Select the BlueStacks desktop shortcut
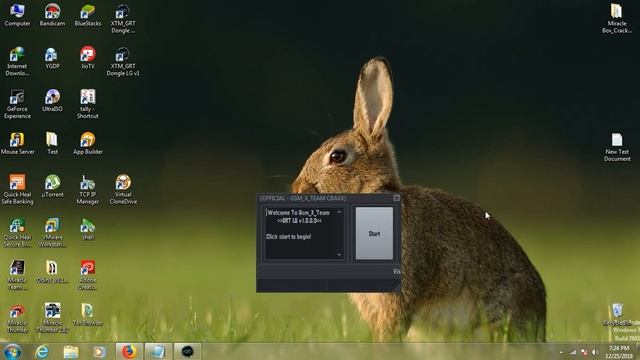 pyautogui.click(x=87, y=15)
